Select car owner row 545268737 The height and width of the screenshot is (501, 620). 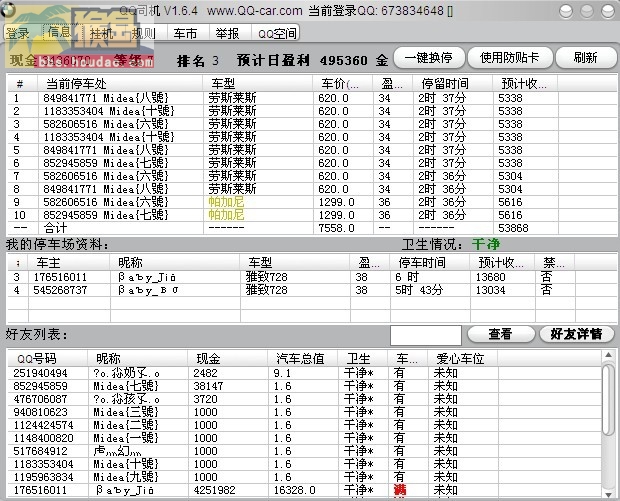click(312, 290)
